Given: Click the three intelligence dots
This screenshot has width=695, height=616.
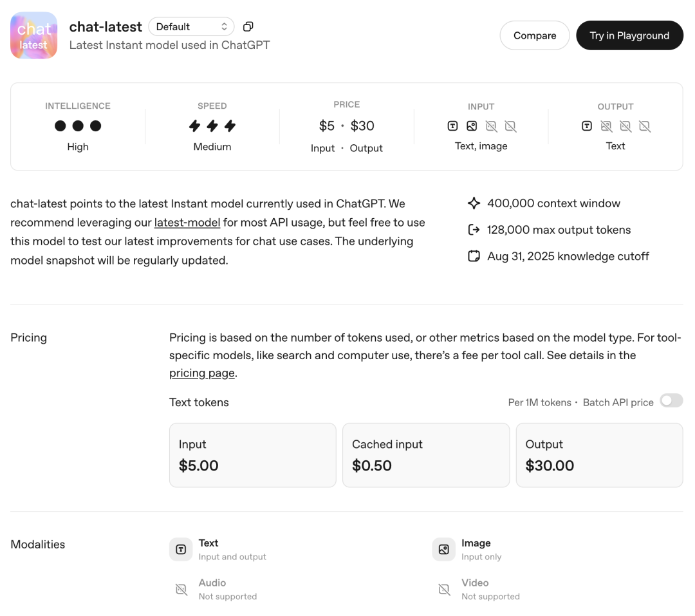Looking at the screenshot, I should click(78, 126).
